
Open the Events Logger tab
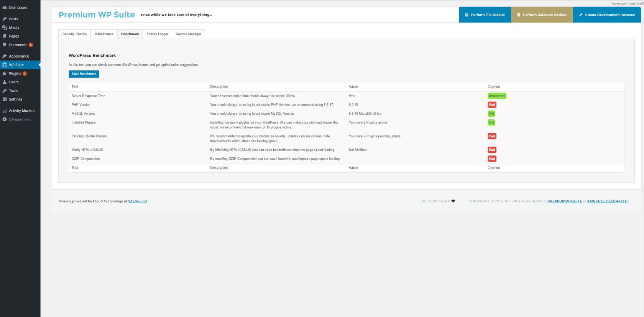[157, 34]
